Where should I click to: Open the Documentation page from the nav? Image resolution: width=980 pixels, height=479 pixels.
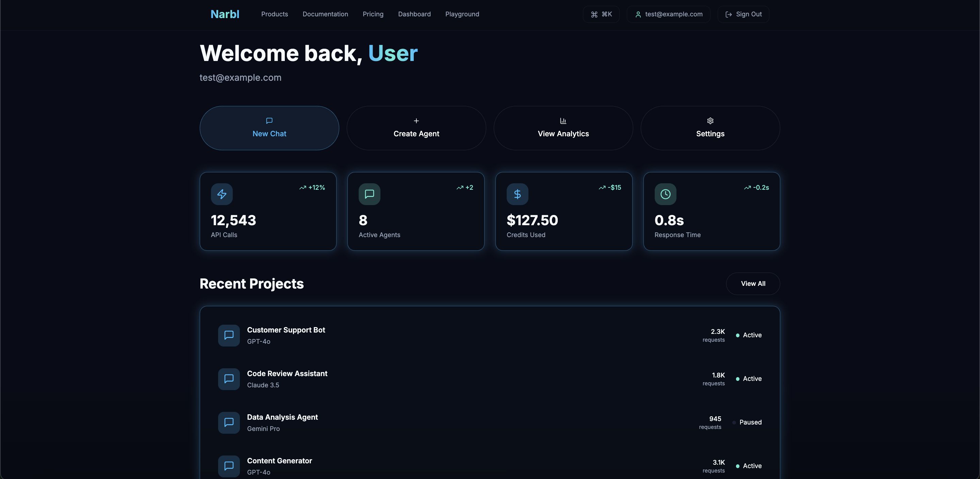tap(325, 14)
